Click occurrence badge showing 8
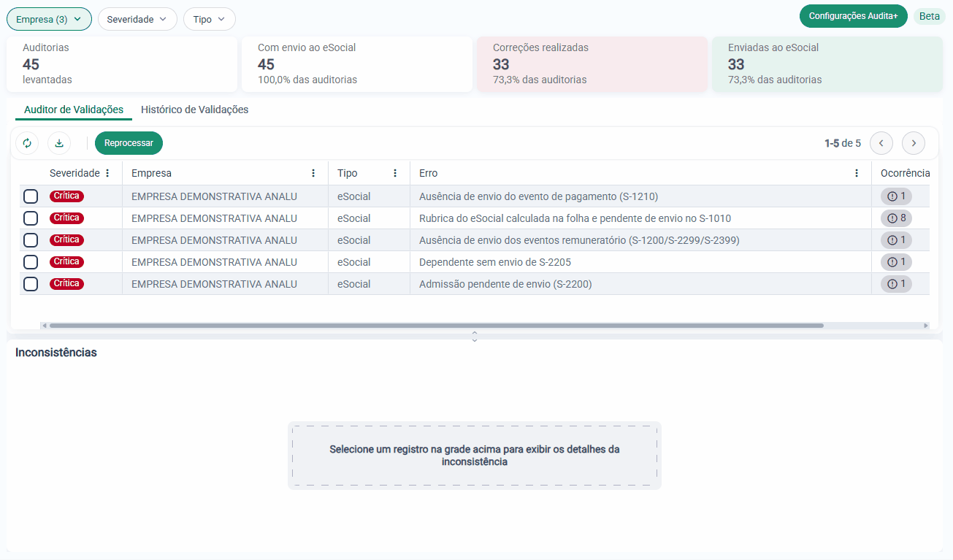Screen dimensions: 953x560 pyautogui.click(x=896, y=218)
